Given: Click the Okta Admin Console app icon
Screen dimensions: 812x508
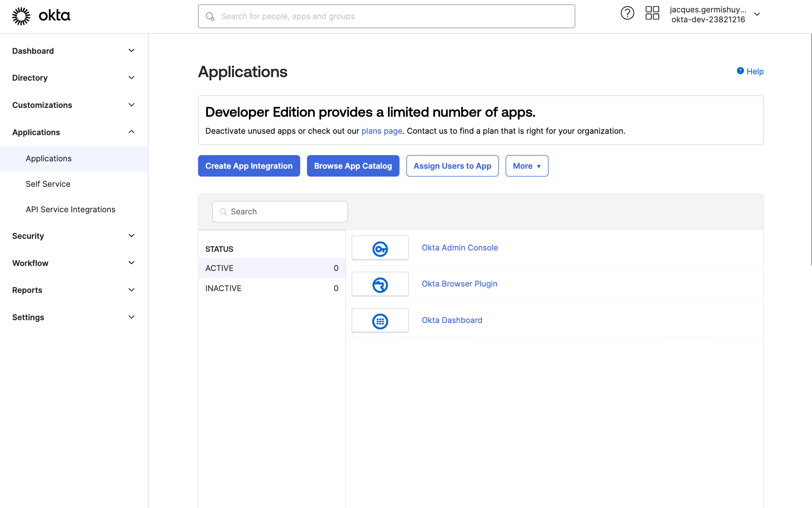Looking at the screenshot, I should click(x=380, y=248).
